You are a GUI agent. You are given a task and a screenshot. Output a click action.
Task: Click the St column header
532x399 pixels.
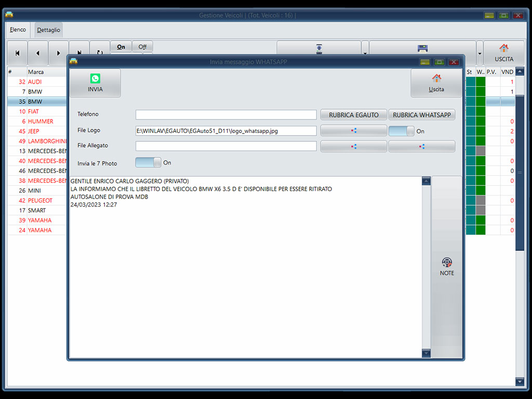[470, 72]
